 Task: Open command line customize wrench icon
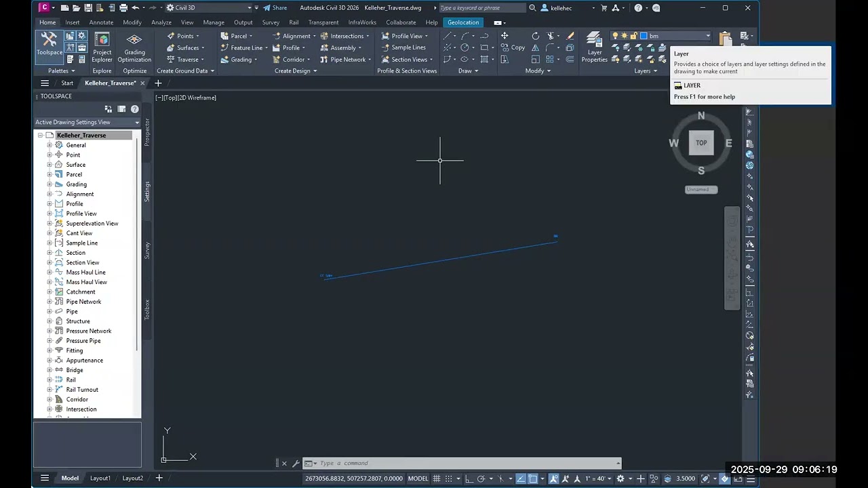(x=296, y=464)
